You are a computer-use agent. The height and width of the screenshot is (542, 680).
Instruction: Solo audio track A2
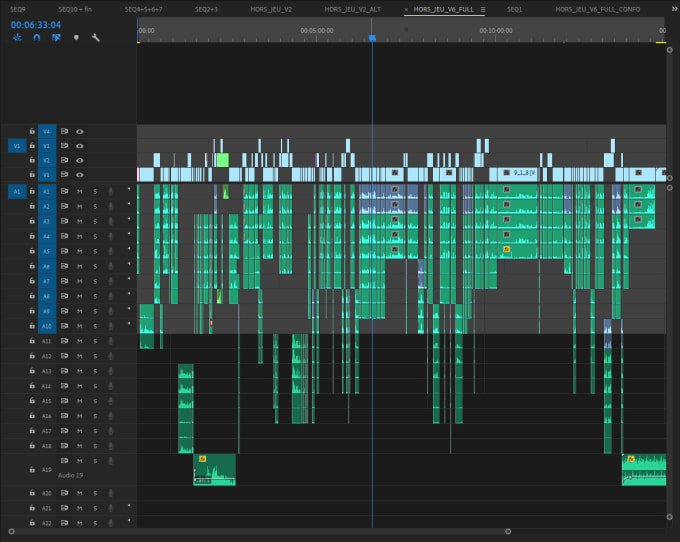(x=95, y=206)
